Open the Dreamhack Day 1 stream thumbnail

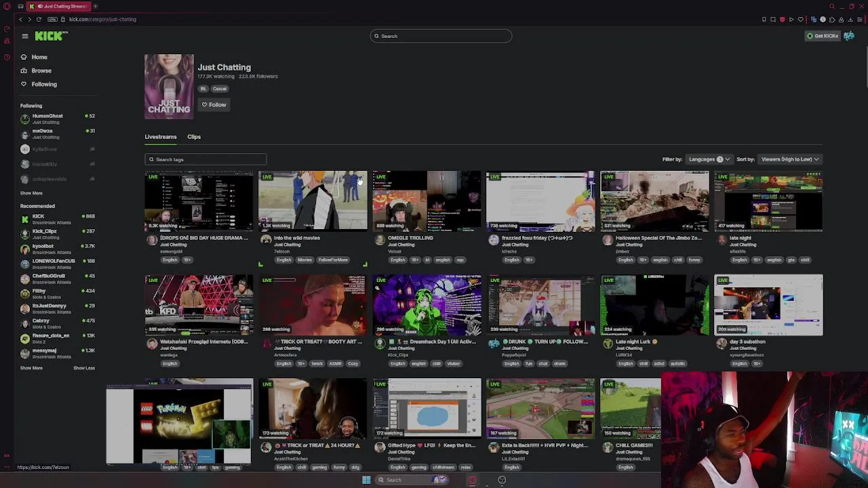[427, 305]
